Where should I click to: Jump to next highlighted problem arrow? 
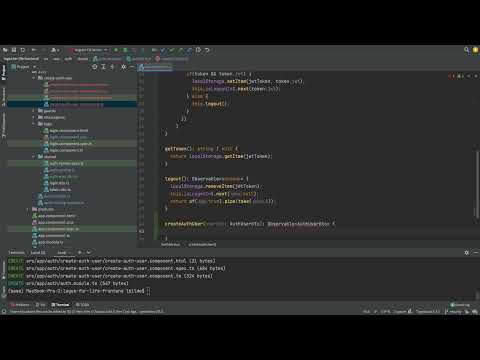[x=476, y=76]
